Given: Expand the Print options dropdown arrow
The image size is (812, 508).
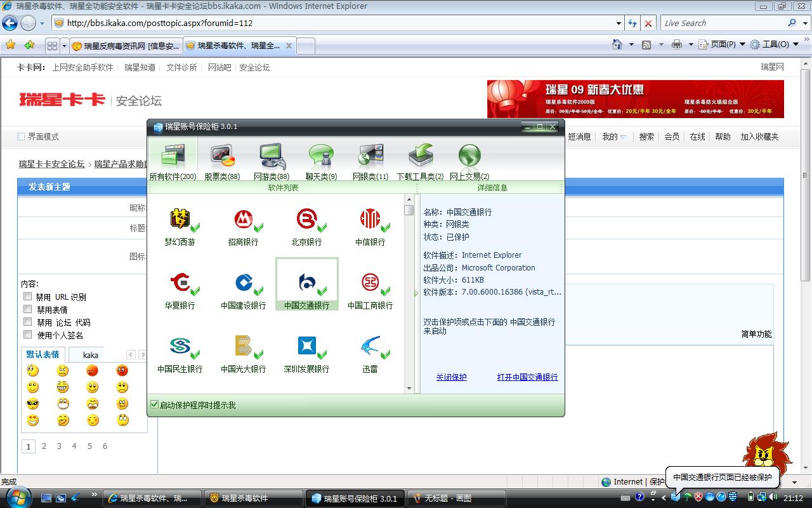Looking at the screenshot, I should 690,44.
